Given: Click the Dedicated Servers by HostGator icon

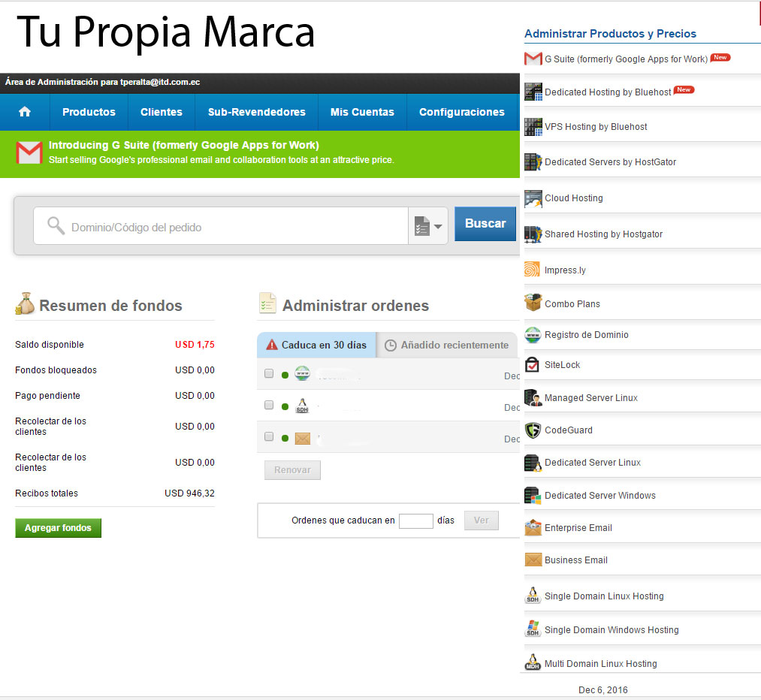Looking at the screenshot, I should point(533,161).
